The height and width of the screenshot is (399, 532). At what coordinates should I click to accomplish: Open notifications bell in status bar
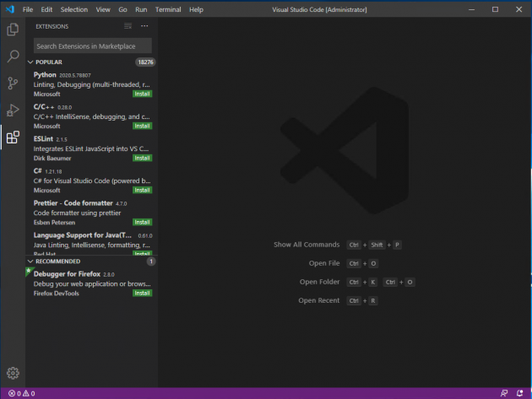click(519, 393)
